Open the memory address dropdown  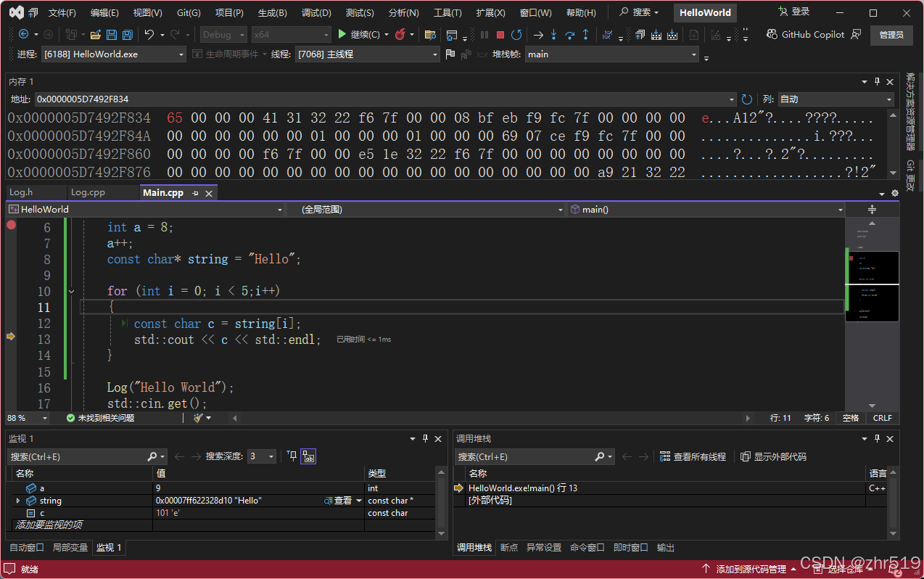731,99
